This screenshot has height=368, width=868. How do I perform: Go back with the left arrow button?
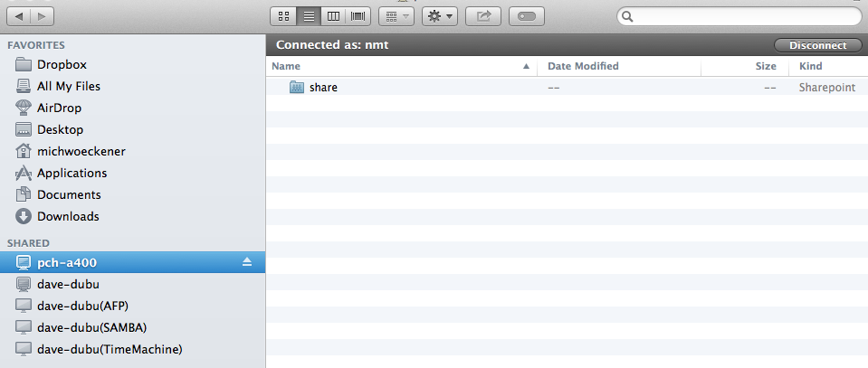(19, 16)
